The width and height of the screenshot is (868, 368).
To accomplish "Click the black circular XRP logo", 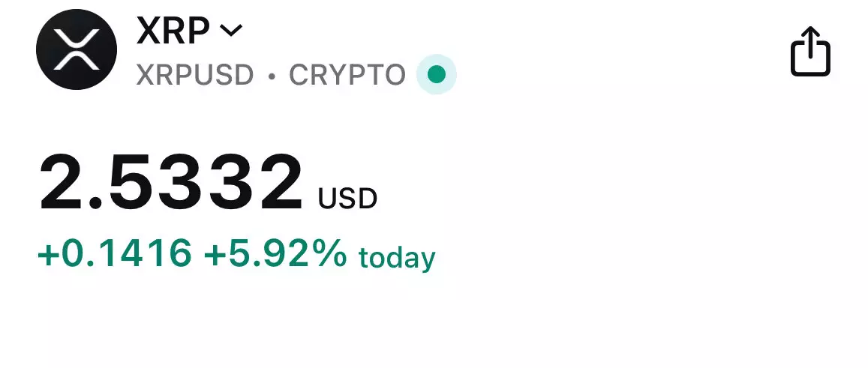I will pos(77,49).
